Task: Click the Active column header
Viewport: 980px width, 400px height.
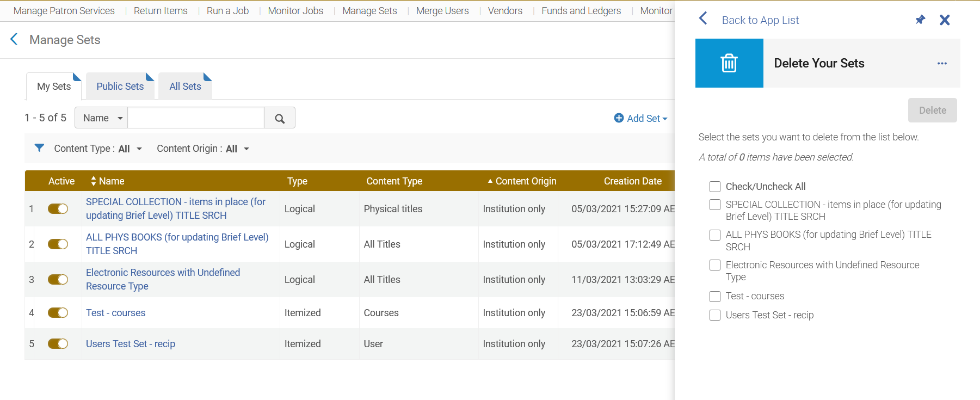Action: point(61,181)
